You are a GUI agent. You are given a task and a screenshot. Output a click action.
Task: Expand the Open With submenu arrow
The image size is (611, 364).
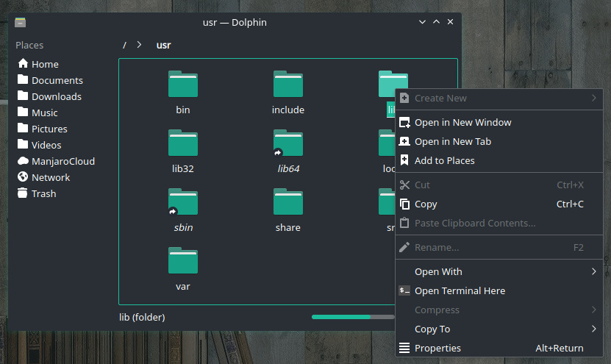tap(593, 271)
